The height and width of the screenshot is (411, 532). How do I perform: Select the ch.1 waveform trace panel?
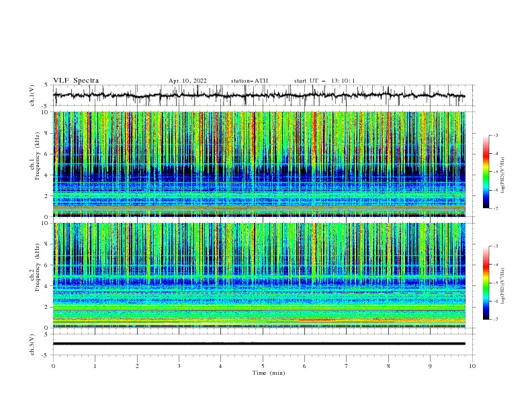264,95
